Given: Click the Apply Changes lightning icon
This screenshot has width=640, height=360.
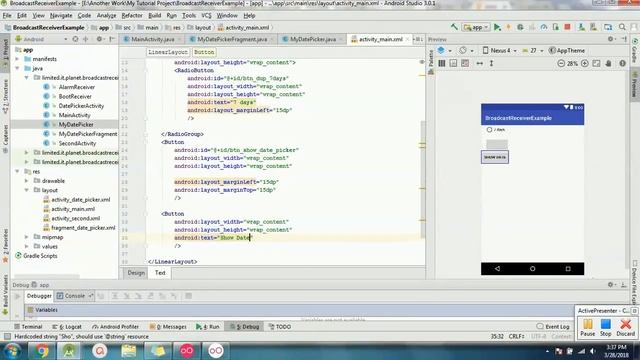Looking at the screenshot, I should [509, 27].
